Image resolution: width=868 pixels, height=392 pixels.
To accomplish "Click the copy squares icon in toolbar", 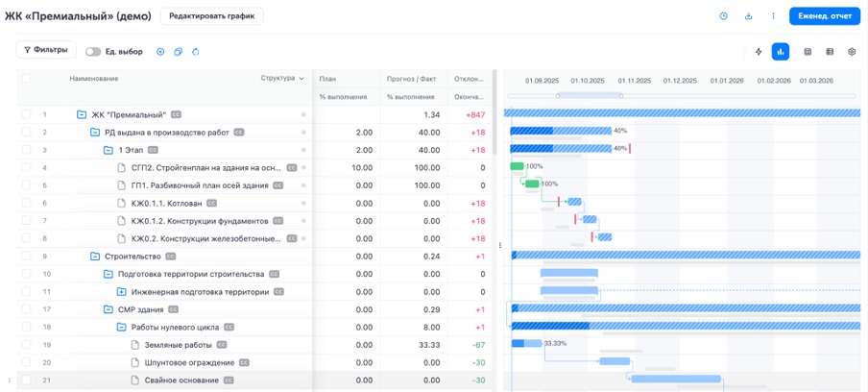I will 178,52.
